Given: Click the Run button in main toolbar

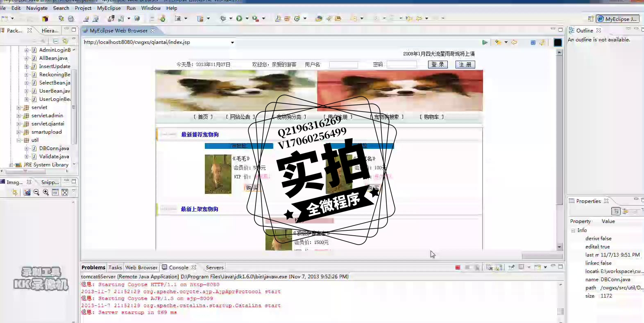Looking at the screenshot, I should pyautogui.click(x=239, y=18).
